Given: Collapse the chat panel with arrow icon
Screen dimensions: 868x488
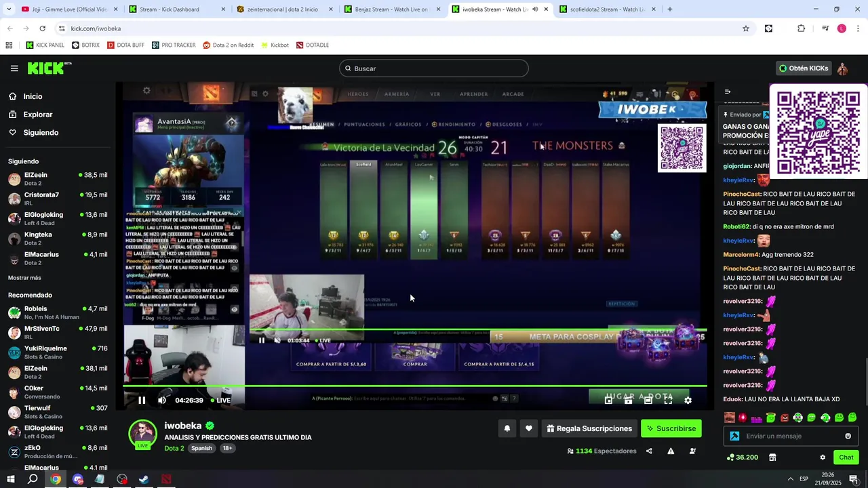Looking at the screenshot, I should [x=728, y=91].
